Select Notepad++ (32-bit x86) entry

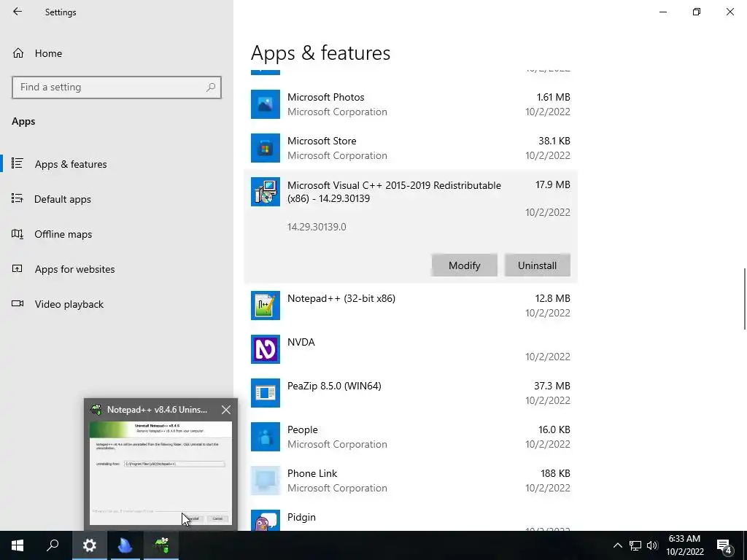410,306
